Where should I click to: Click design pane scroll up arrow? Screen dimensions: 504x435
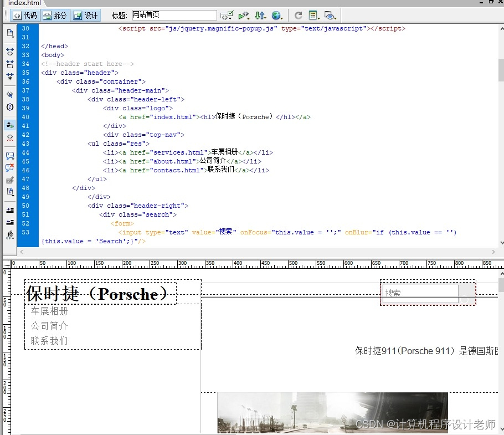point(501,274)
